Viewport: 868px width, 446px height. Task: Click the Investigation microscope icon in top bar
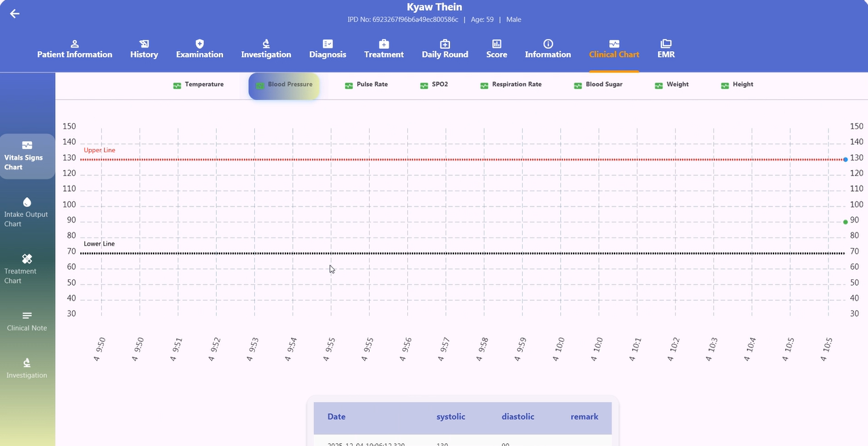click(x=266, y=44)
